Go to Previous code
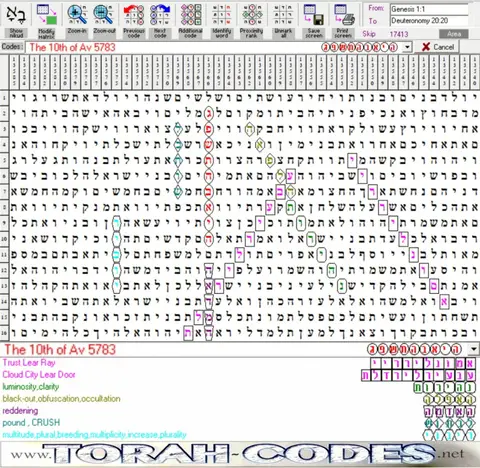 [x=134, y=21]
